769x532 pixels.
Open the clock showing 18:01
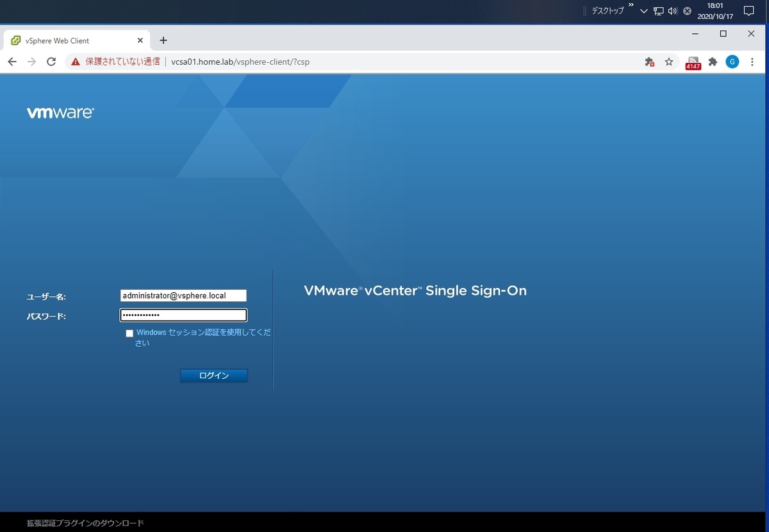pos(715,11)
